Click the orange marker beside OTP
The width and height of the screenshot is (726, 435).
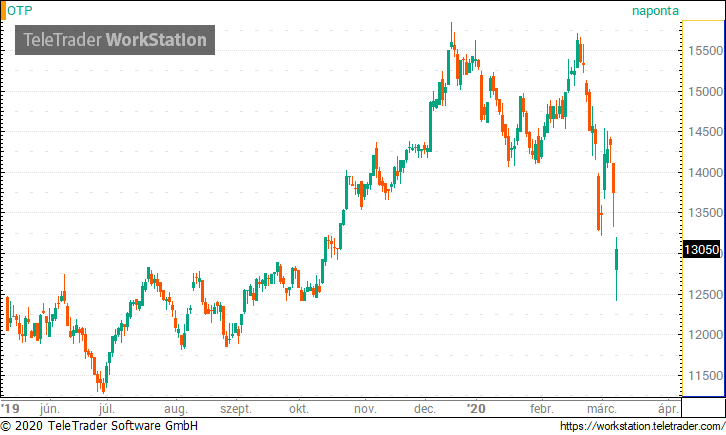3,11
